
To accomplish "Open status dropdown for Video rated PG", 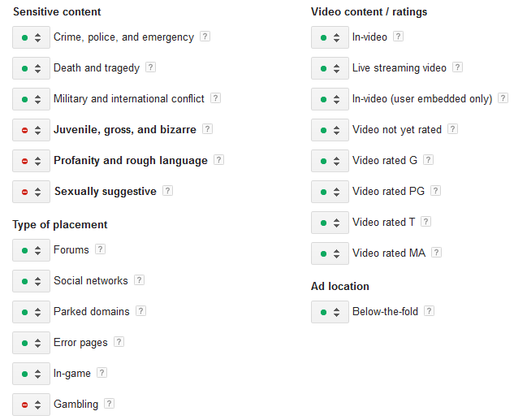I will 330,192.
